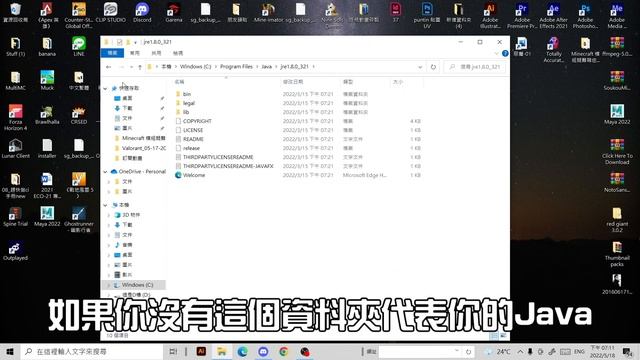Select Windows (C:) in navigation pane
This screenshot has height=360, width=640.
click(x=137, y=285)
